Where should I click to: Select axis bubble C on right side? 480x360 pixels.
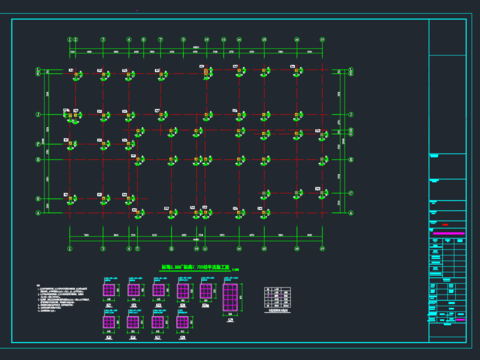[x=351, y=193]
